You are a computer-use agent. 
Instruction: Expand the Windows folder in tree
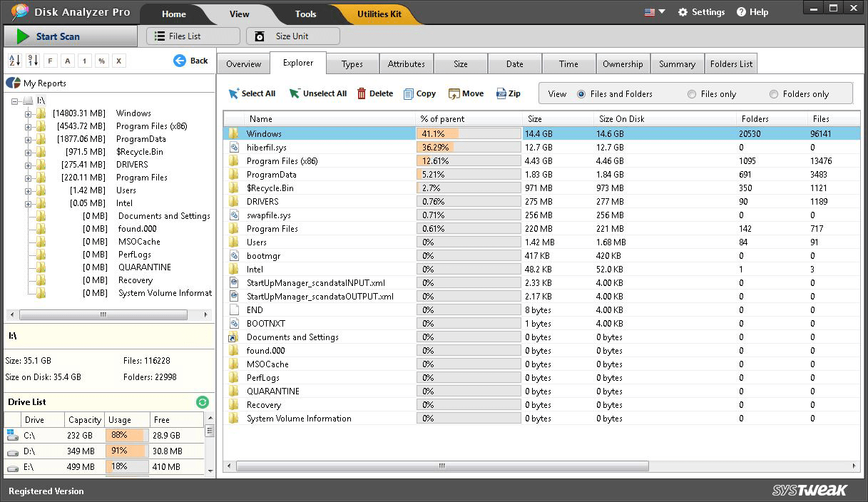29,113
